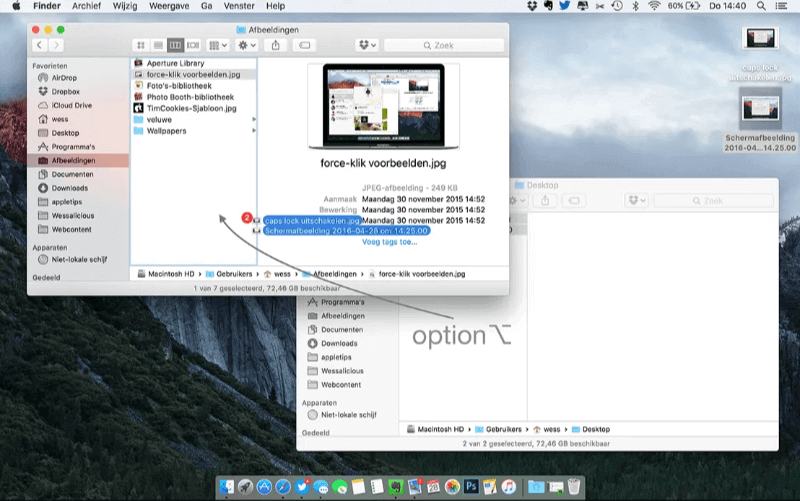Click the Zoek search field in Afbeeldingen window
This screenshot has width=800, height=501.
coord(444,45)
